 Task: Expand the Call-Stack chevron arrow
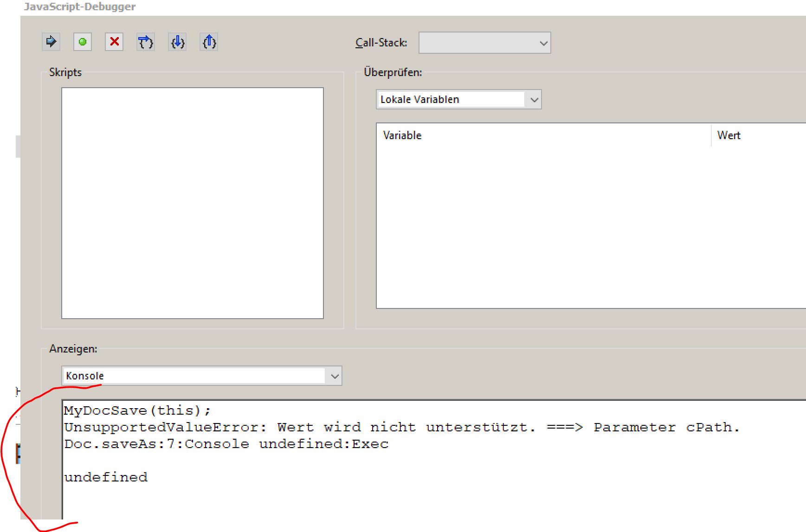pos(543,42)
